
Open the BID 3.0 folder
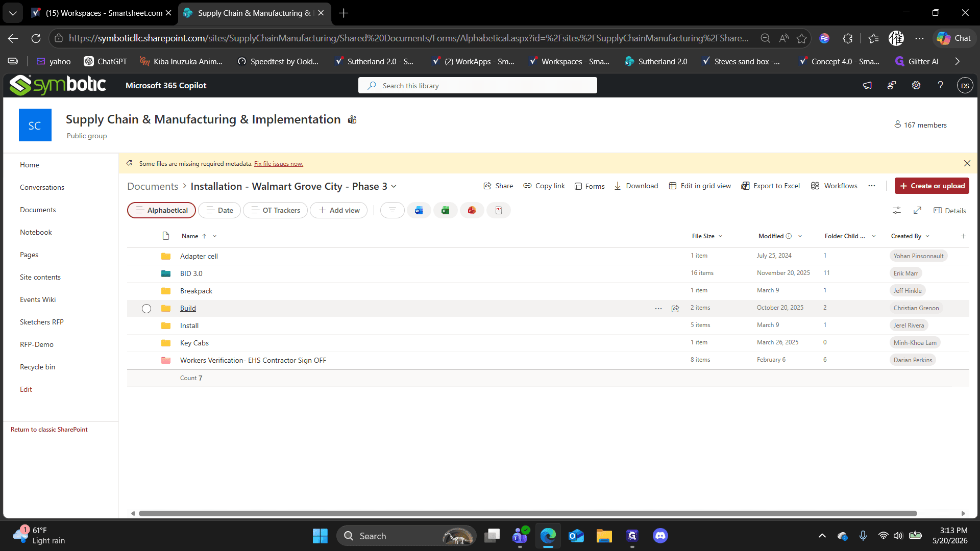(x=191, y=273)
